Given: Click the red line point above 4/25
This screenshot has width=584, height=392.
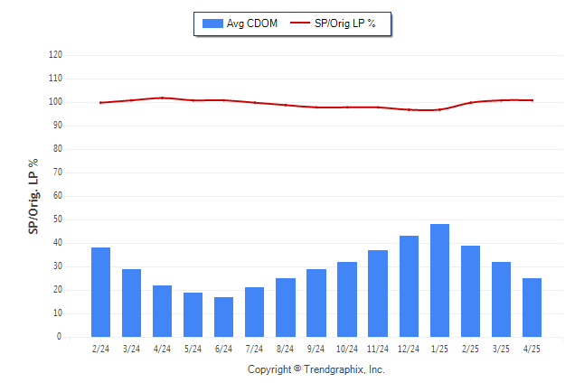Looking at the screenshot, I should pyautogui.click(x=532, y=100).
